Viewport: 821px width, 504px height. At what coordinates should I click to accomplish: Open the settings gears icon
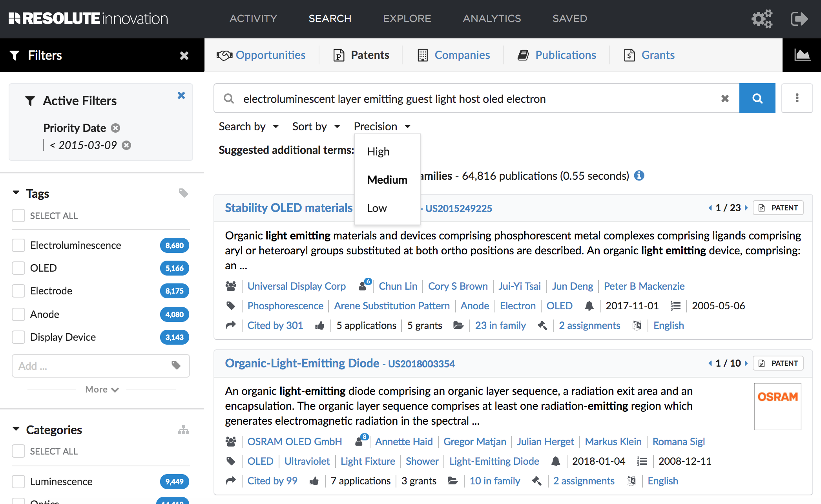click(762, 18)
